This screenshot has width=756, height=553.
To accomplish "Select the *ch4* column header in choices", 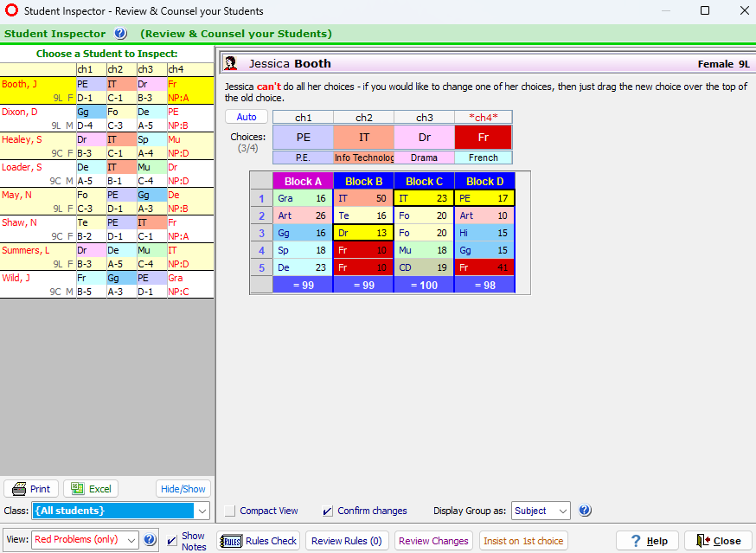I will pos(484,117).
